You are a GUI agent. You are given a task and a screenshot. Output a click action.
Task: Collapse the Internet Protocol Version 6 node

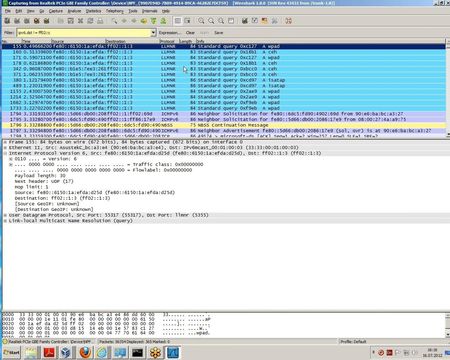coord(5,153)
